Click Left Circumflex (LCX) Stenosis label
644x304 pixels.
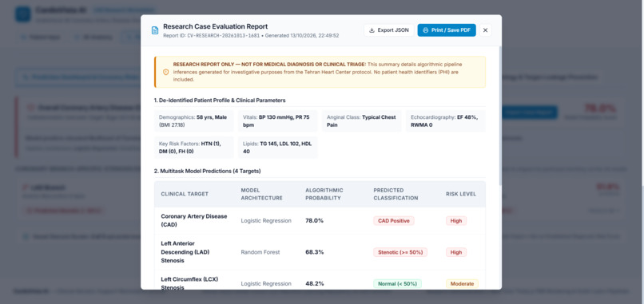tap(189, 283)
